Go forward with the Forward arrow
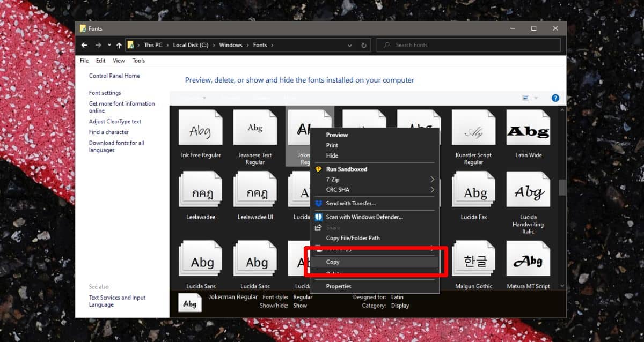The image size is (644, 342). pos(98,45)
